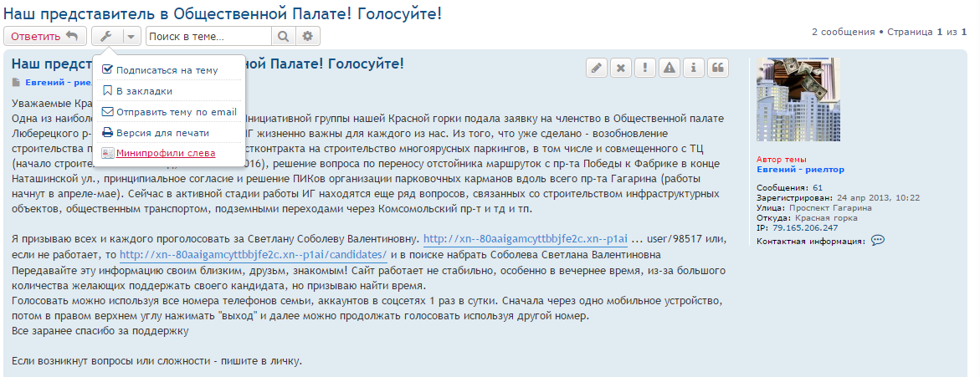Select "Подписаться на тему" from the menu

coord(167,70)
